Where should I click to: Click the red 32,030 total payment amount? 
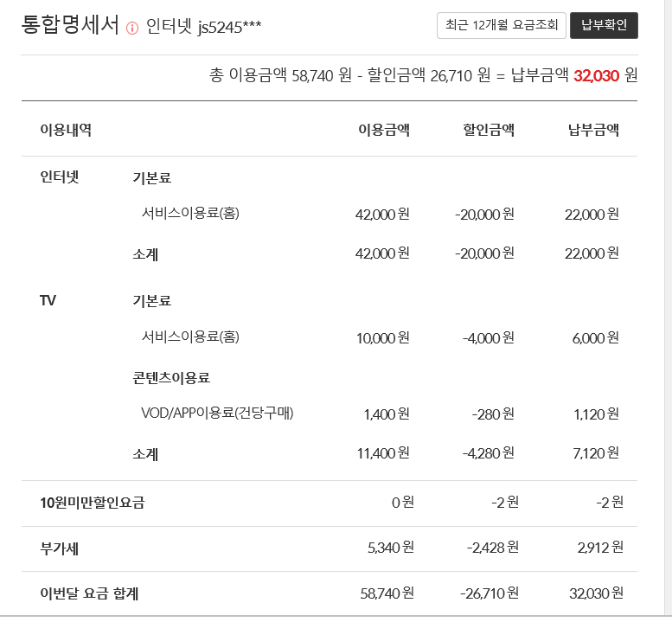(596, 75)
